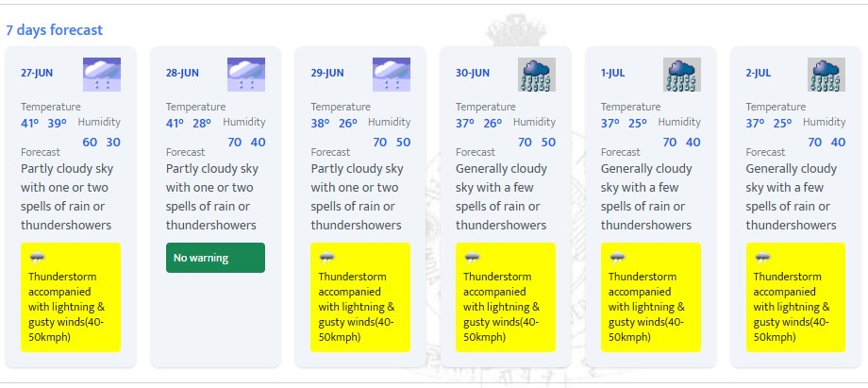Click the 41° max temperature on 28-JUN

tap(175, 124)
